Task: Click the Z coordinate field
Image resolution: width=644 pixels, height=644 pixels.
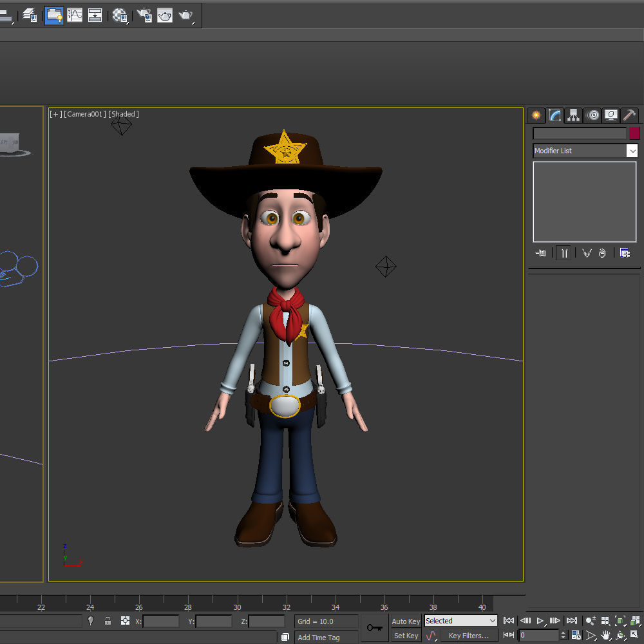Action: [267, 621]
